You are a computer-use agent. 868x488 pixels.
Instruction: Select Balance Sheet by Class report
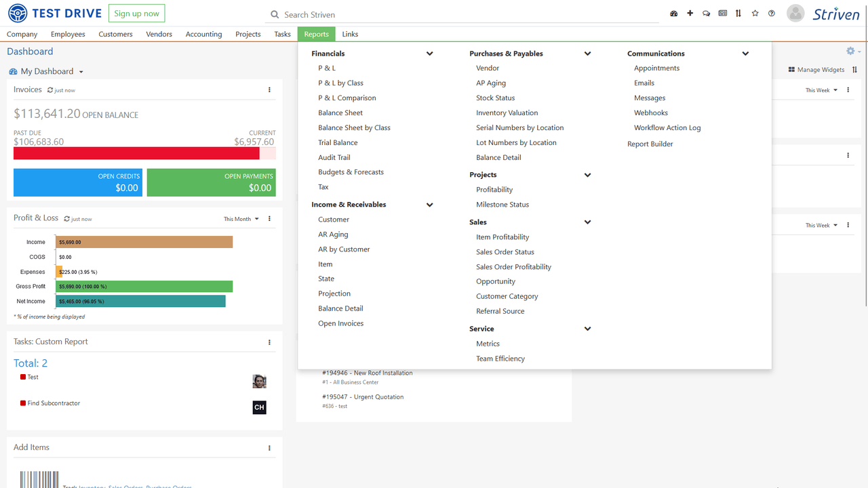click(354, 127)
